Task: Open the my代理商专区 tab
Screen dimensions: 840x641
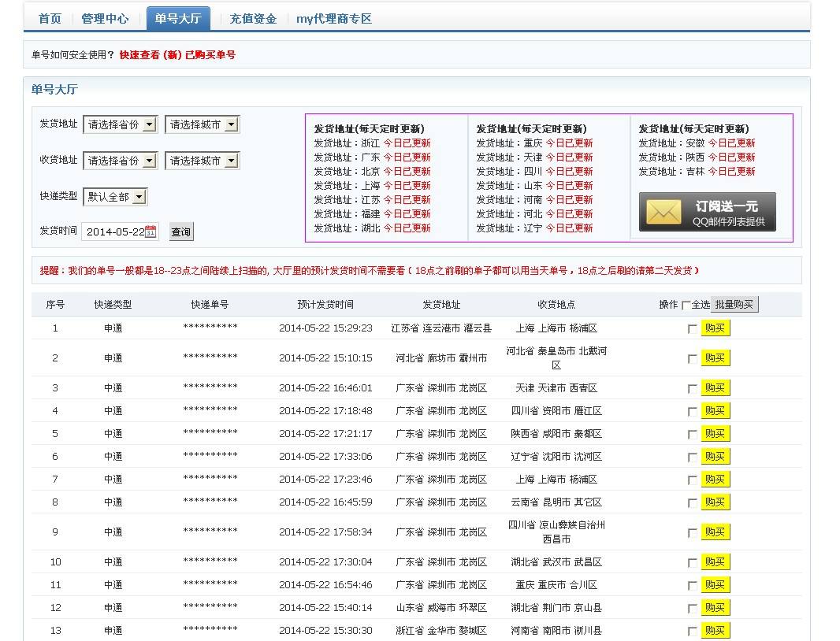Action: (x=334, y=19)
